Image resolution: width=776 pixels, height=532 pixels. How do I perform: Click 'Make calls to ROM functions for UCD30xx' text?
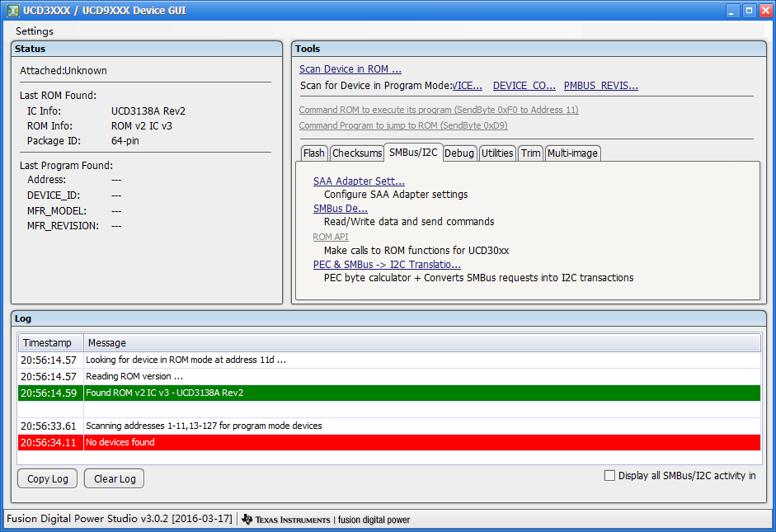tap(416, 251)
